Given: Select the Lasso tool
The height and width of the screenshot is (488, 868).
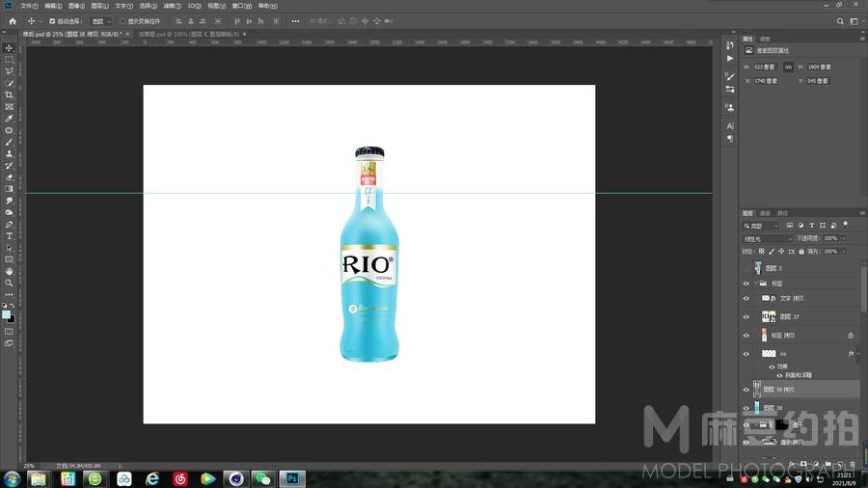Looking at the screenshot, I should click(9, 71).
